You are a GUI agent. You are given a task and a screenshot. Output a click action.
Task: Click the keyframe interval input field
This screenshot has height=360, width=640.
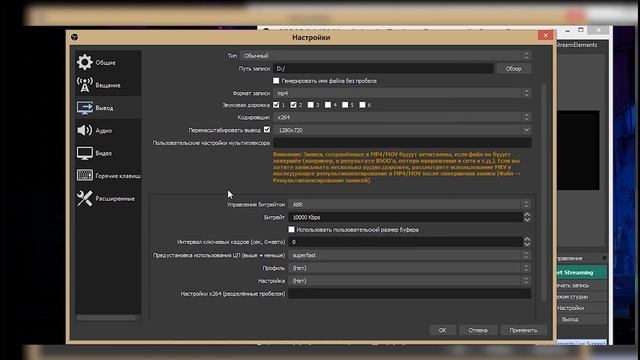coord(405,242)
